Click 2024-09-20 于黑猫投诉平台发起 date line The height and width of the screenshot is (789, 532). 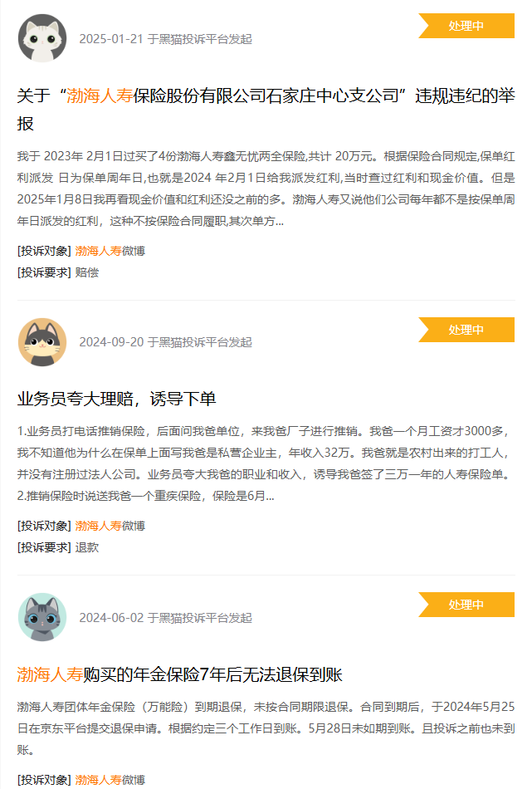pos(165,342)
